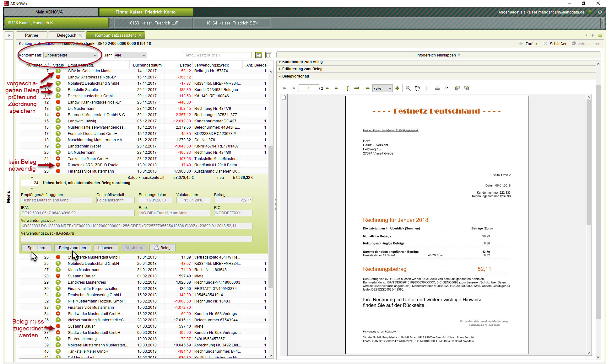Step record number 24 down

click(x=32, y=188)
